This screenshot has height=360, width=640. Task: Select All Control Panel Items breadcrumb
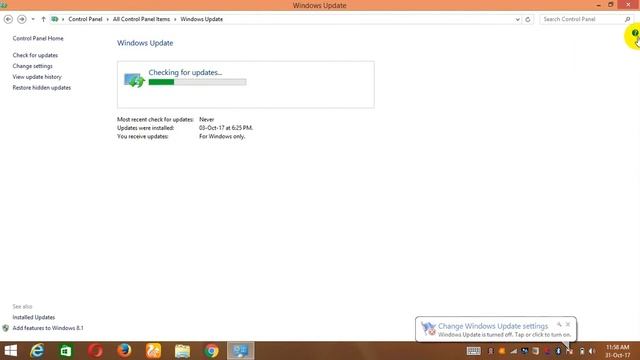tap(141, 19)
